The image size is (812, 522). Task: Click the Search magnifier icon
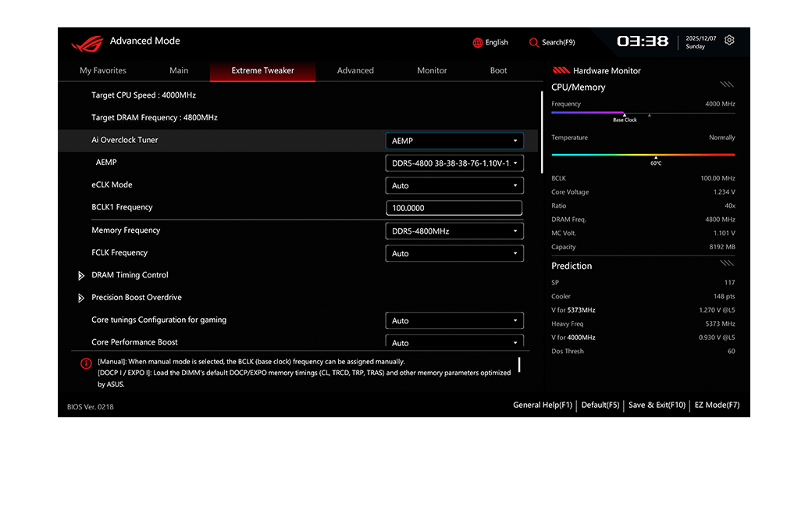click(534, 43)
